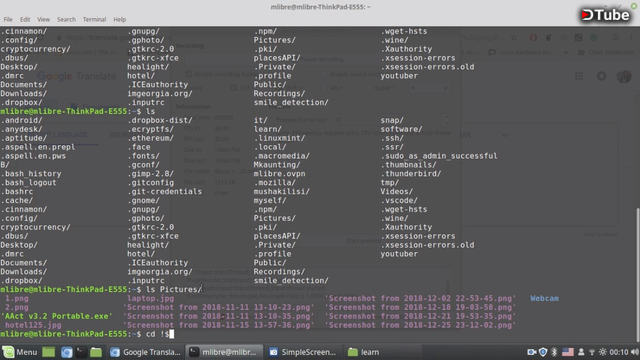Click the 'snap/' entry
This screenshot has height=360, width=640.
pos(392,120)
